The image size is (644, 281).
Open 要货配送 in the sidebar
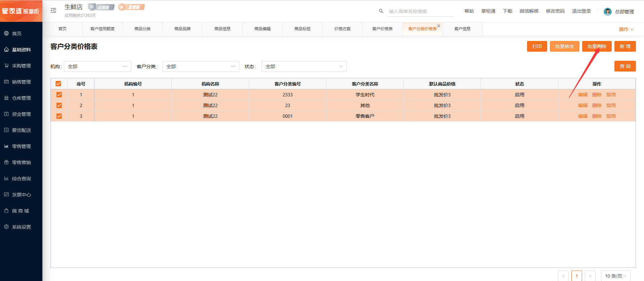21,130
